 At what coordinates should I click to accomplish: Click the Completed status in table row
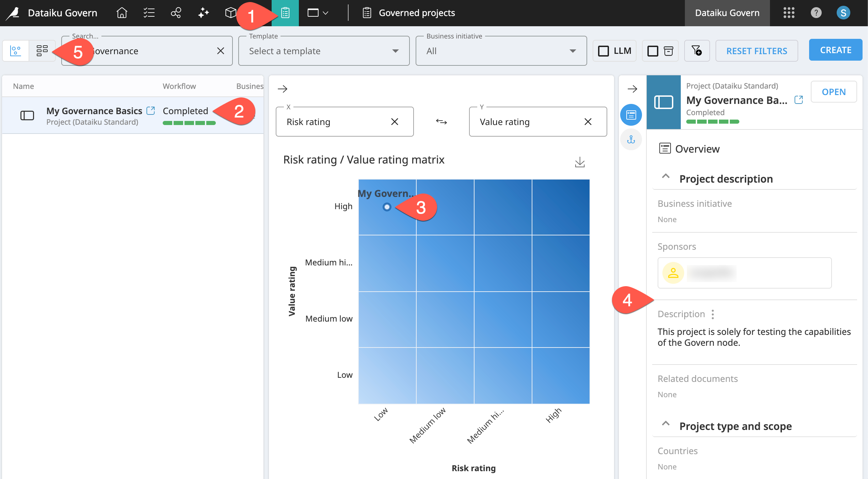185,111
